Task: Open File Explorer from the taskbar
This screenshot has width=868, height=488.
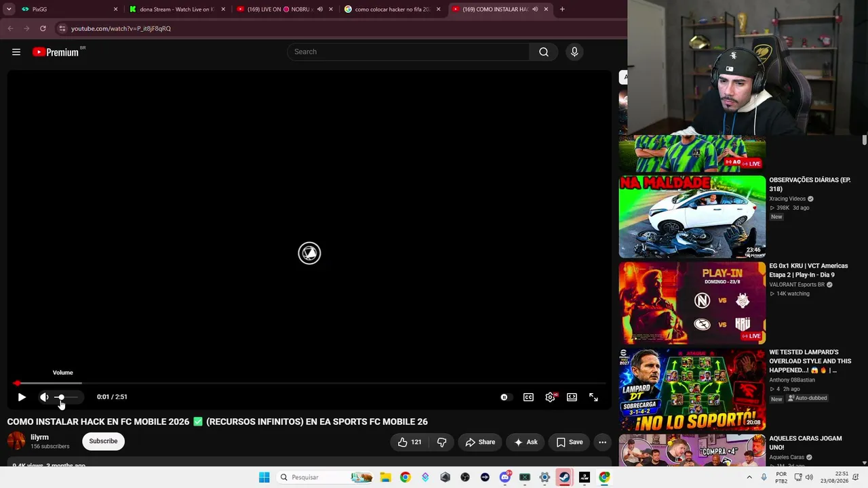Action: [x=385, y=477]
